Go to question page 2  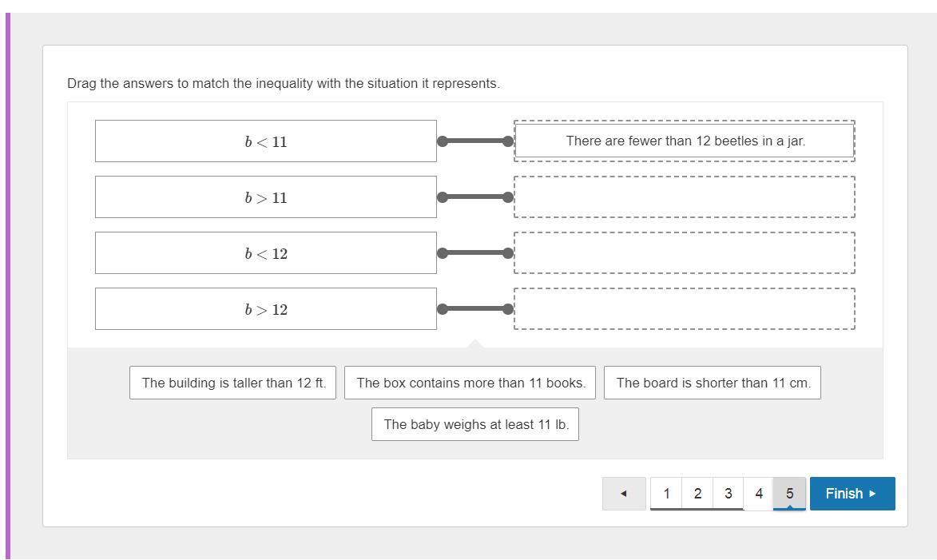pyautogui.click(x=697, y=494)
